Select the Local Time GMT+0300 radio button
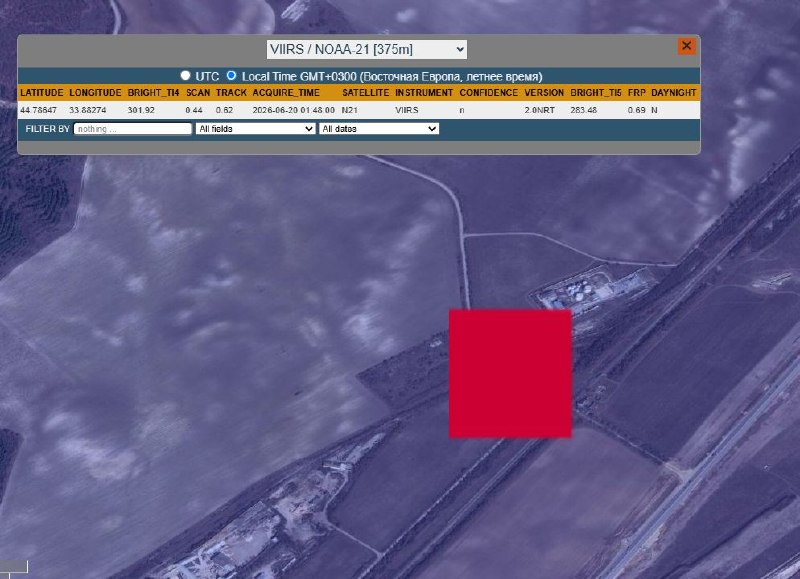This screenshot has height=579, width=800. click(x=231, y=75)
